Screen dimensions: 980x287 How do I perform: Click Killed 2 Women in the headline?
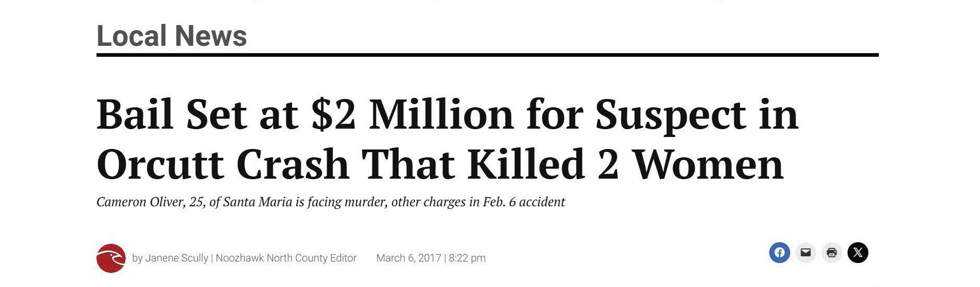tap(625, 164)
